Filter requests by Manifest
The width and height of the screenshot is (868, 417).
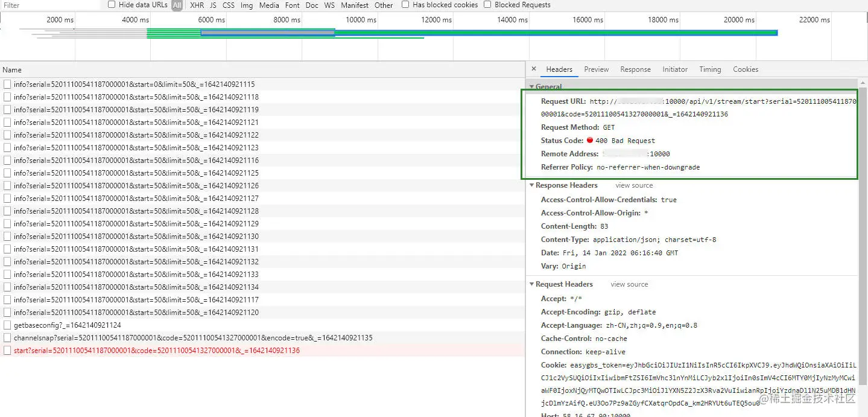tap(355, 5)
